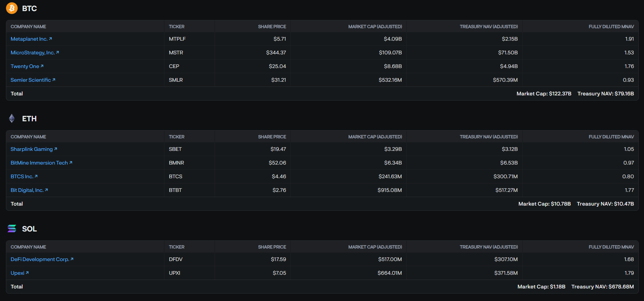Click Company Name header in BTC table

click(x=28, y=27)
